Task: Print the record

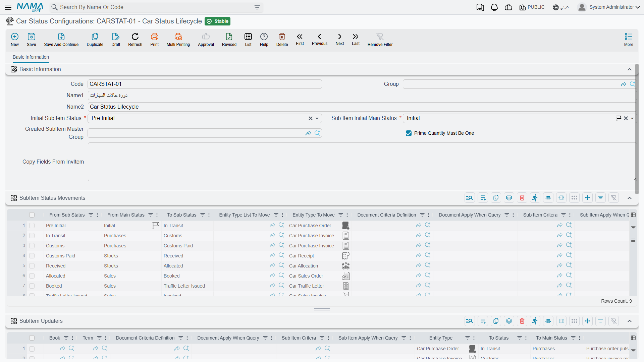Action: pos(155,40)
